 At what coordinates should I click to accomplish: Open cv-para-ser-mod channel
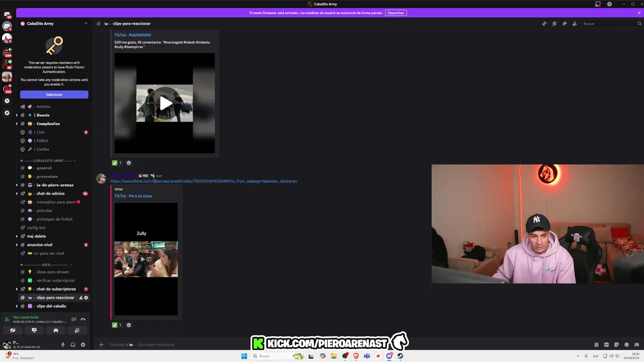(x=54, y=253)
